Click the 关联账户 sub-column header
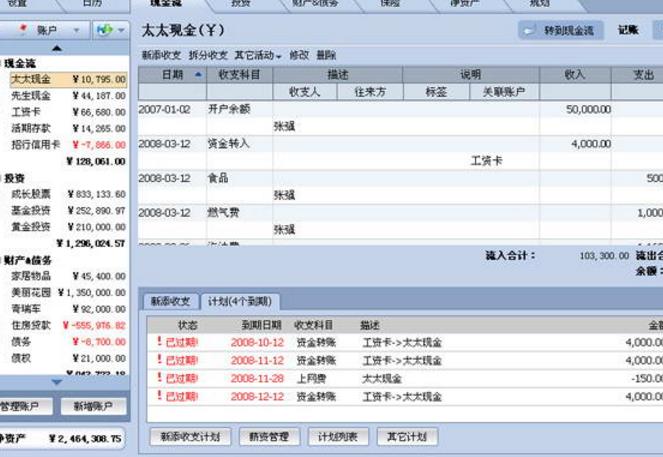Viewport: 663px width, 457px height. click(x=504, y=92)
